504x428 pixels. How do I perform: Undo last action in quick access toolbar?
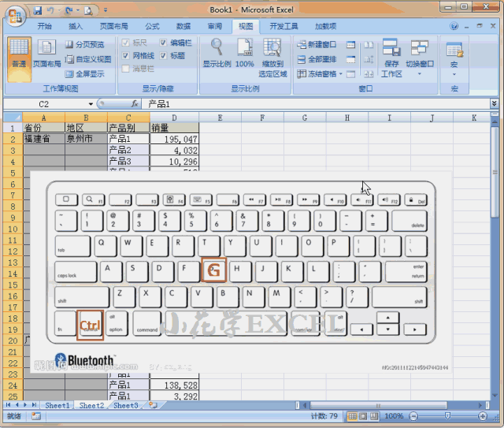[x=50, y=10]
